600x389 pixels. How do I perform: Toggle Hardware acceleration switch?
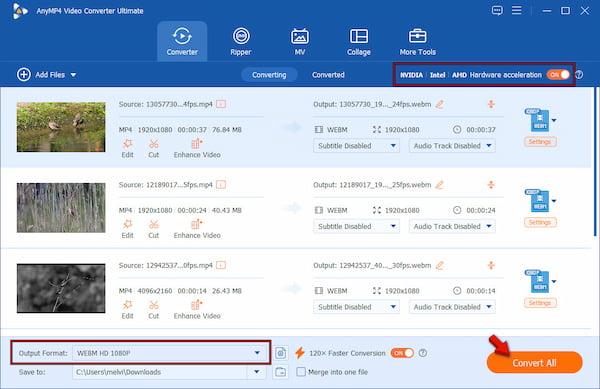coord(558,75)
